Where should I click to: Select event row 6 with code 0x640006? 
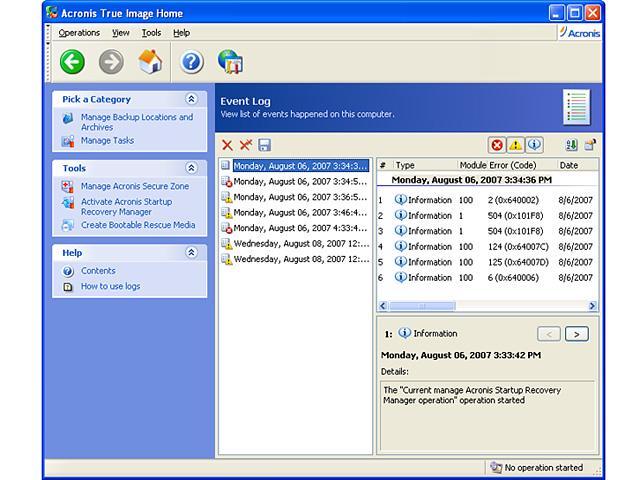[x=487, y=278]
